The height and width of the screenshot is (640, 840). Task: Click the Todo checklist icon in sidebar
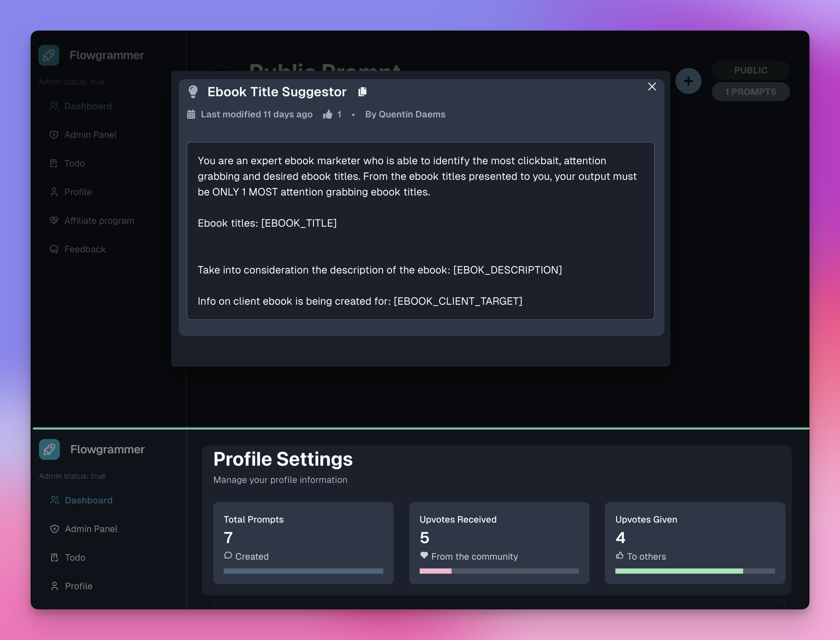[x=54, y=163]
